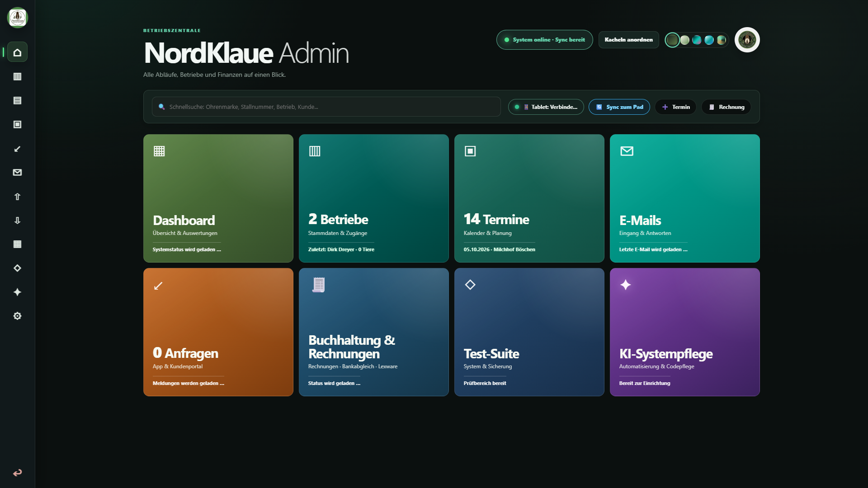Screen dimensions: 868x488
Task: Select the first dark green theme swatch
Action: pyautogui.click(x=672, y=40)
